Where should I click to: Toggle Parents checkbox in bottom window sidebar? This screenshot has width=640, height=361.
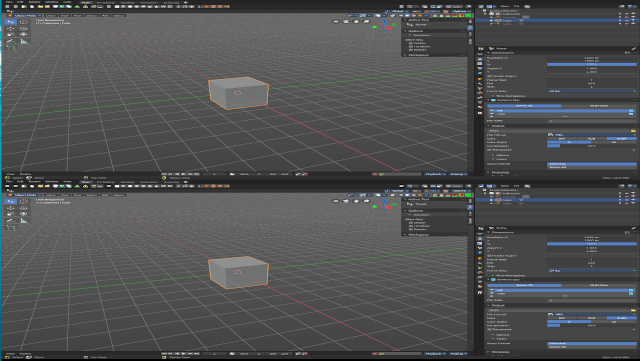pos(411,229)
